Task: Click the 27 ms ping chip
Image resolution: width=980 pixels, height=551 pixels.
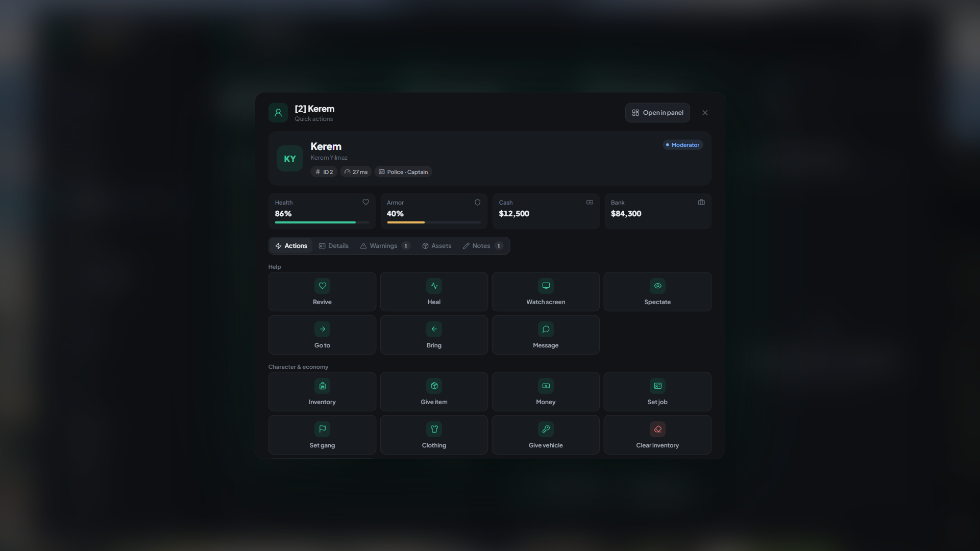Action: pyautogui.click(x=356, y=172)
